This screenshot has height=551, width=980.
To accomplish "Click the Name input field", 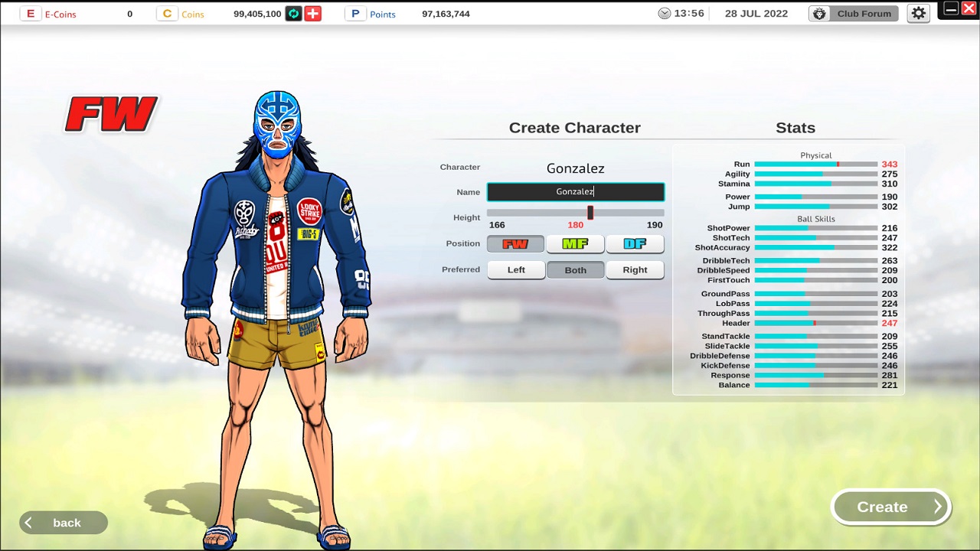I will (575, 192).
